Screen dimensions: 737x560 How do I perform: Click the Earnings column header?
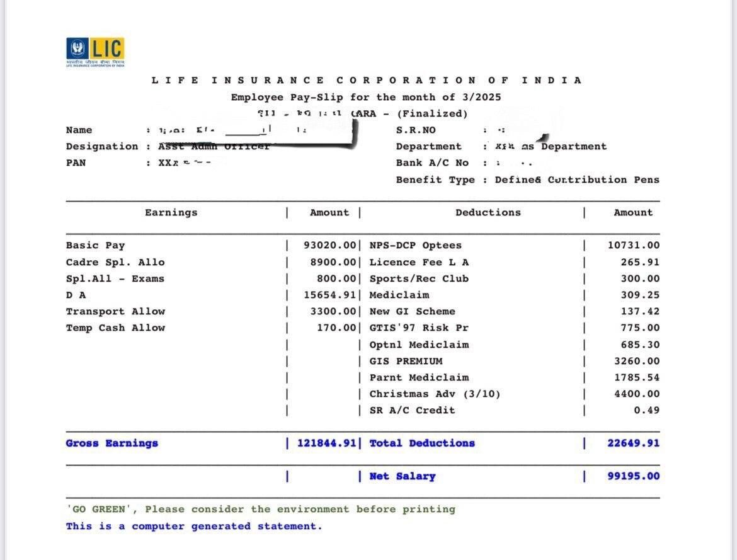[171, 212]
